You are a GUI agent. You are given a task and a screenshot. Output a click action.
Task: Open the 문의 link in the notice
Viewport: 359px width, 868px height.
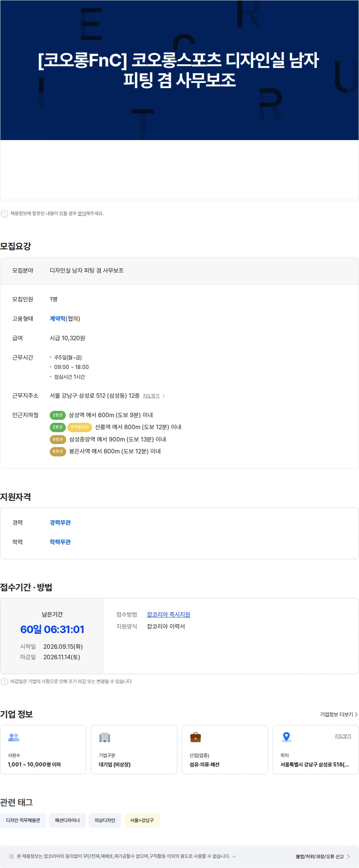[82, 214]
